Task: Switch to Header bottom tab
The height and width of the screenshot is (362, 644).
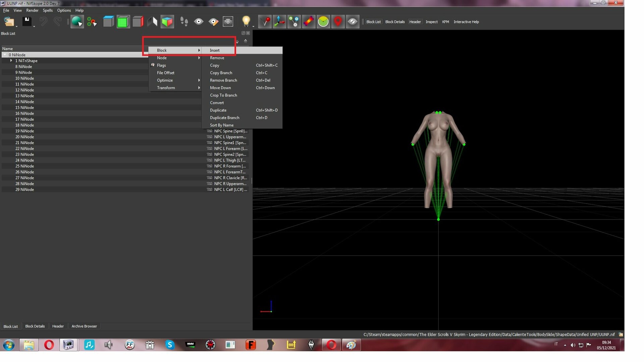Action: tap(58, 326)
